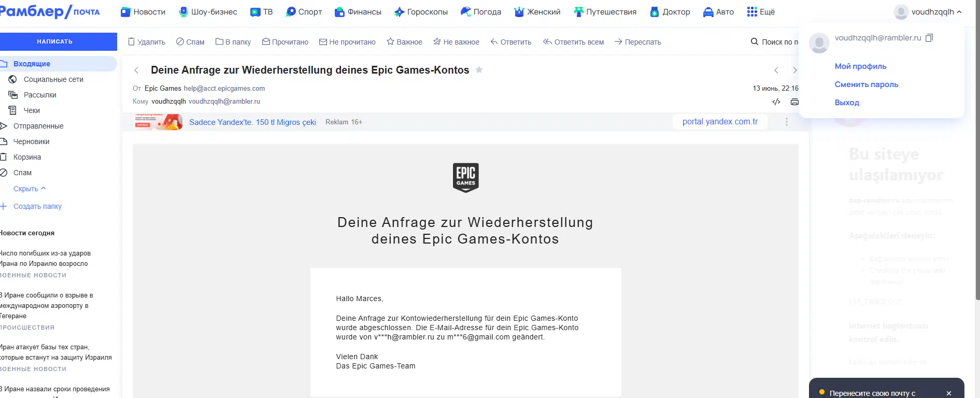Open news about Иран атакует базы
The image size is (980, 398).
click(x=56, y=352)
